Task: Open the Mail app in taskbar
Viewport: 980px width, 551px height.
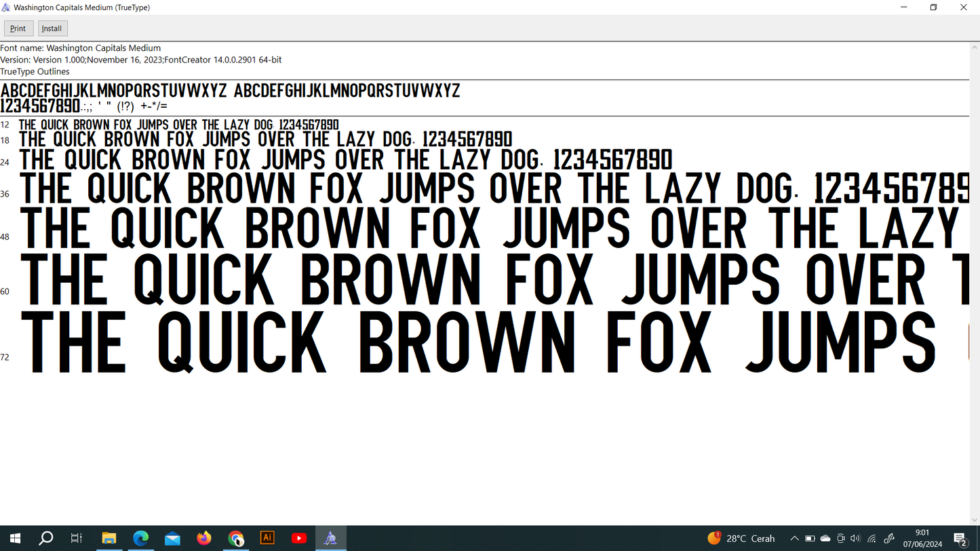Action: pos(172,538)
